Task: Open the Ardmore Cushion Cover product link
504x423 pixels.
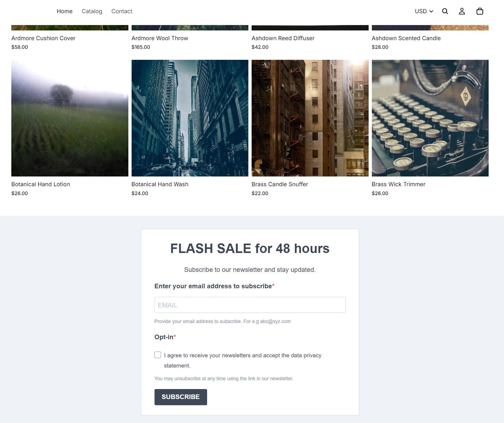Action: (x=43, y=38)
